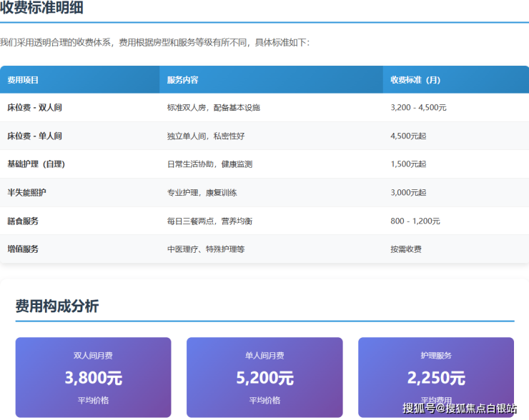The image size is (529, 420).
Task: Click the 3,200 - 4,500元 price cell
Action: point(418,108)
